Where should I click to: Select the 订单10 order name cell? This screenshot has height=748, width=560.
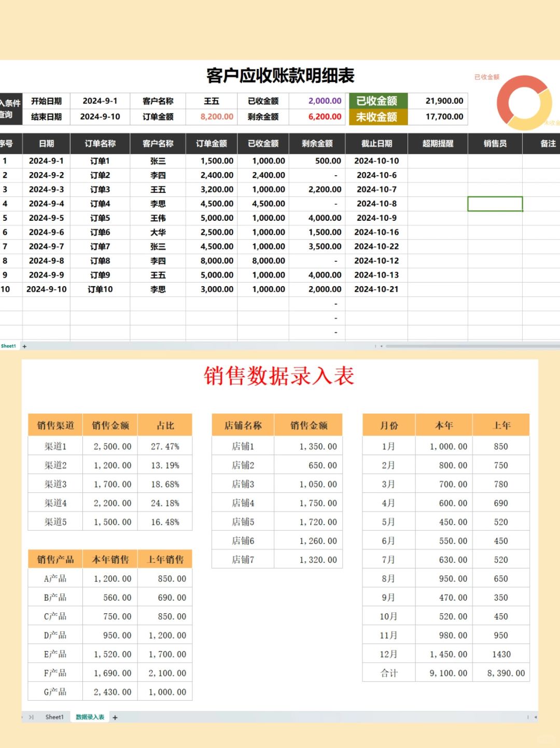[100, 289]
